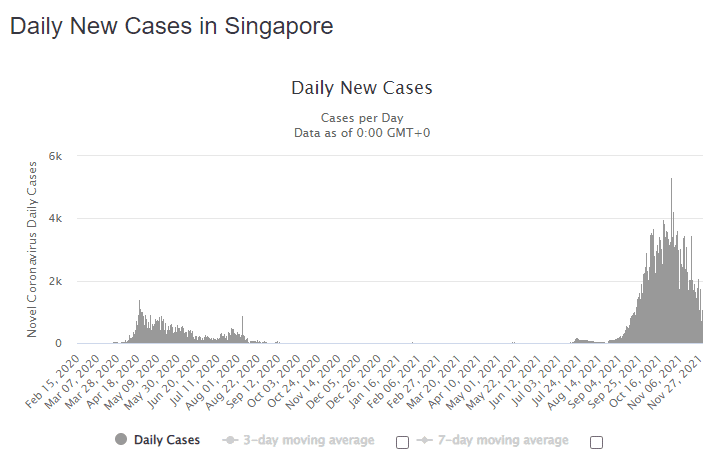The width and height of the screenshot is (713, 462).
Task: Select the page heading Daily New Cases in Singapore
Action: pyautogui.click(x=171, y=27)
